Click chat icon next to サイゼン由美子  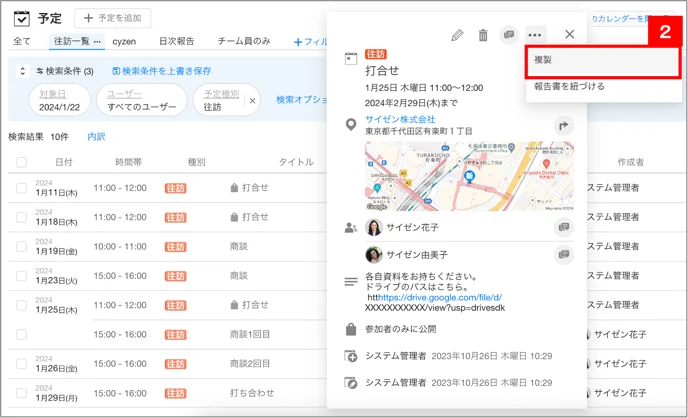click(563, 254)
